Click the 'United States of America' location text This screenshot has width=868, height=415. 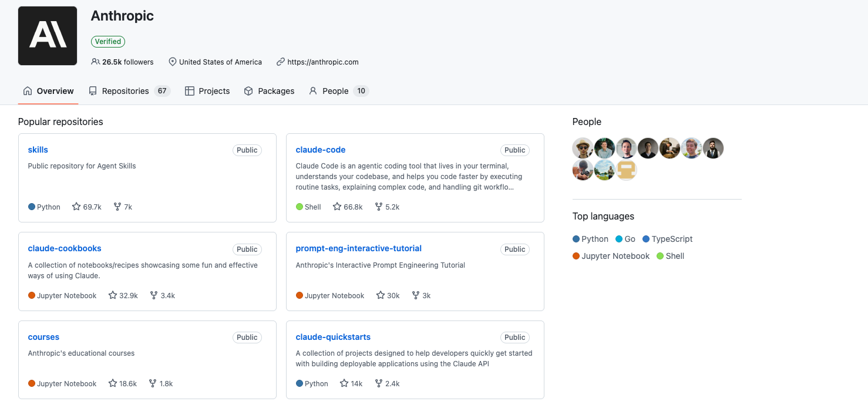(220, 62)
